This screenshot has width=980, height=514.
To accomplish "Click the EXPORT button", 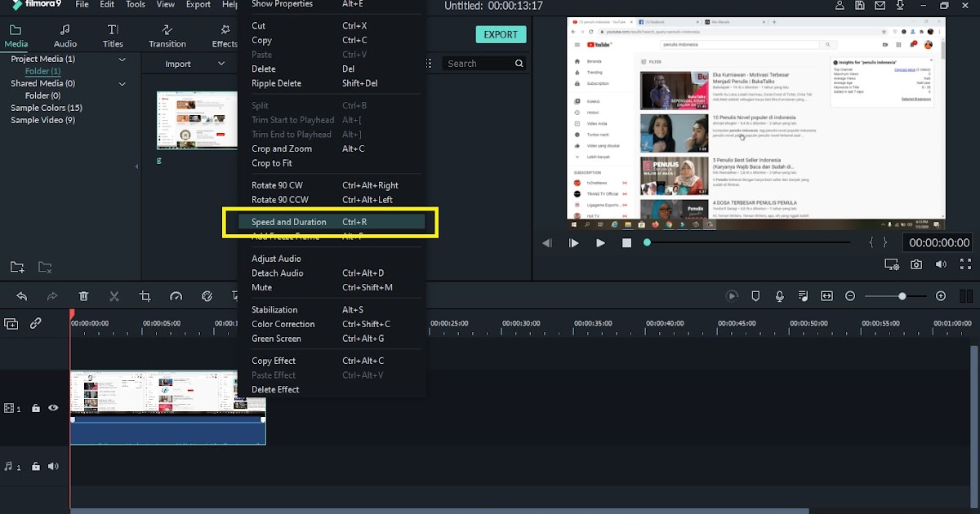I will (x=501, y=34).
